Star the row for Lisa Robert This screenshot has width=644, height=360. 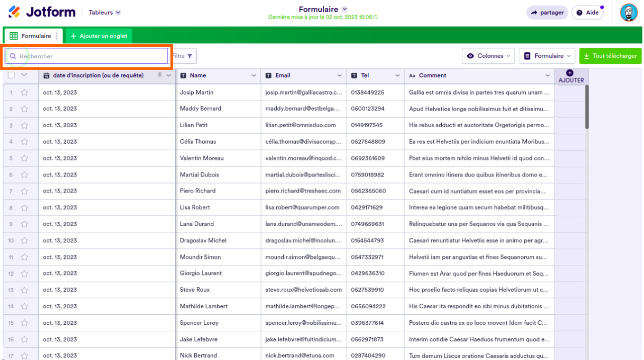pyautogui.click(x=24, y=208)
